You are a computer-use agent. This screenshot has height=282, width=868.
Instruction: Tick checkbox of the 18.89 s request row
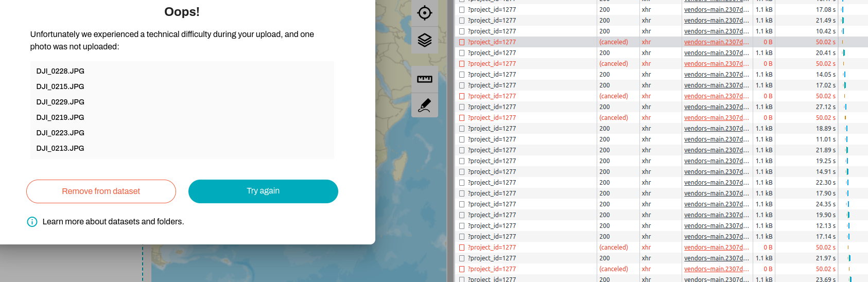click(x=462, y=129)
